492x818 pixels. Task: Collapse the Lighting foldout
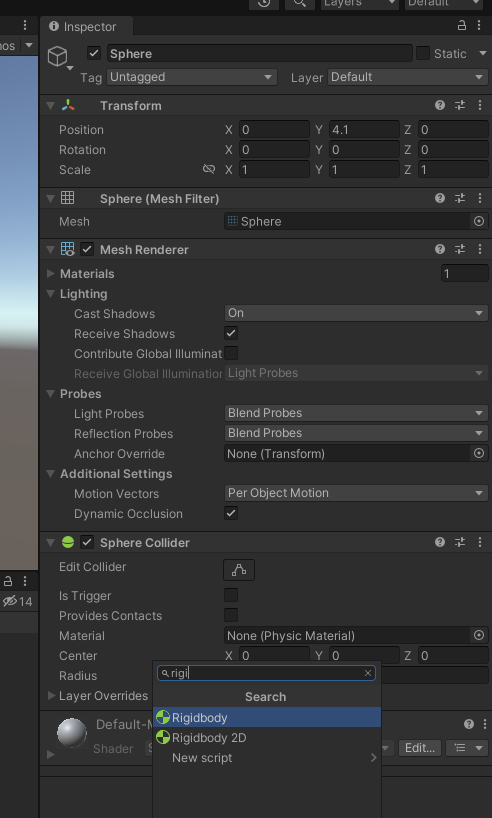pos(51,294)
